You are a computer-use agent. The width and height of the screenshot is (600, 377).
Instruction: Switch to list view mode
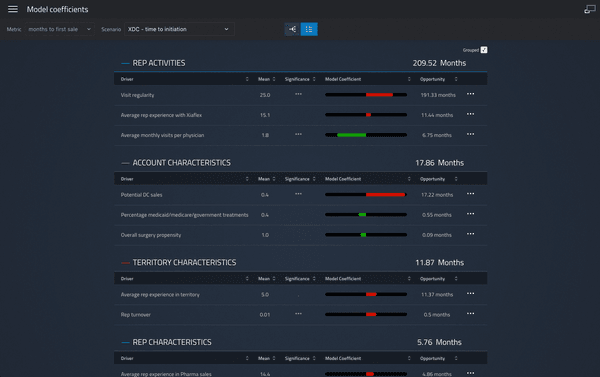309,29
